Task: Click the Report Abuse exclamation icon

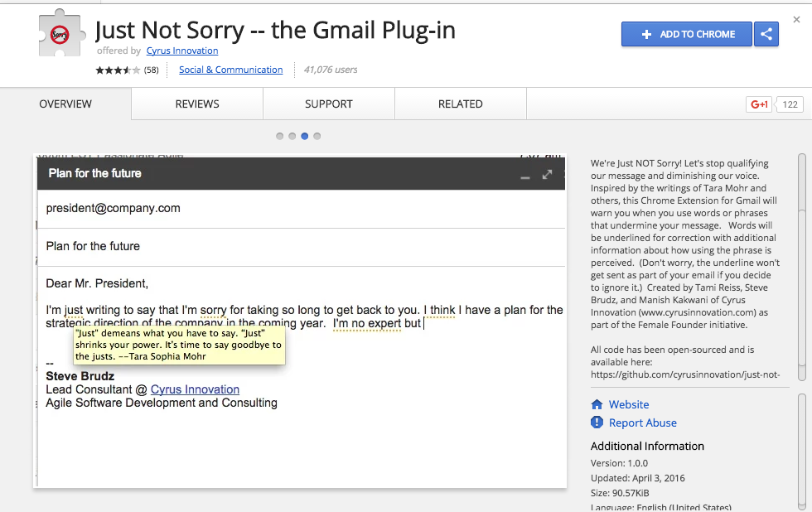Action: click(x=597, y=423)
